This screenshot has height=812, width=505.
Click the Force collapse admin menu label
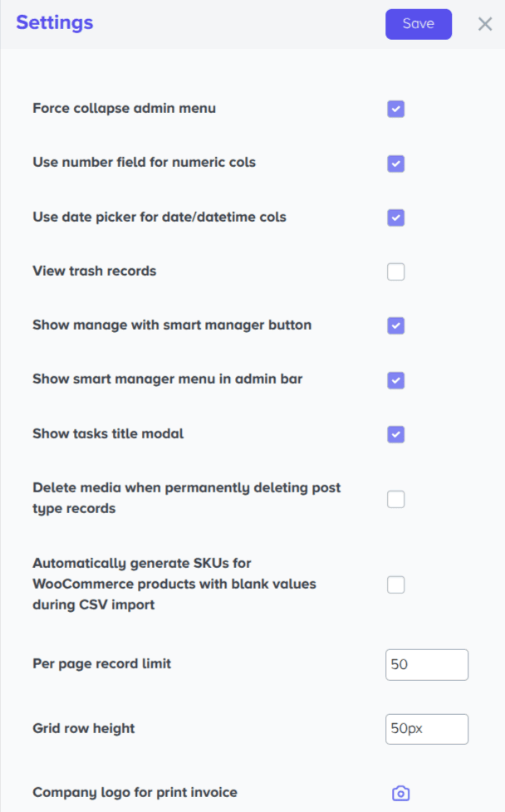pos(125,108)
